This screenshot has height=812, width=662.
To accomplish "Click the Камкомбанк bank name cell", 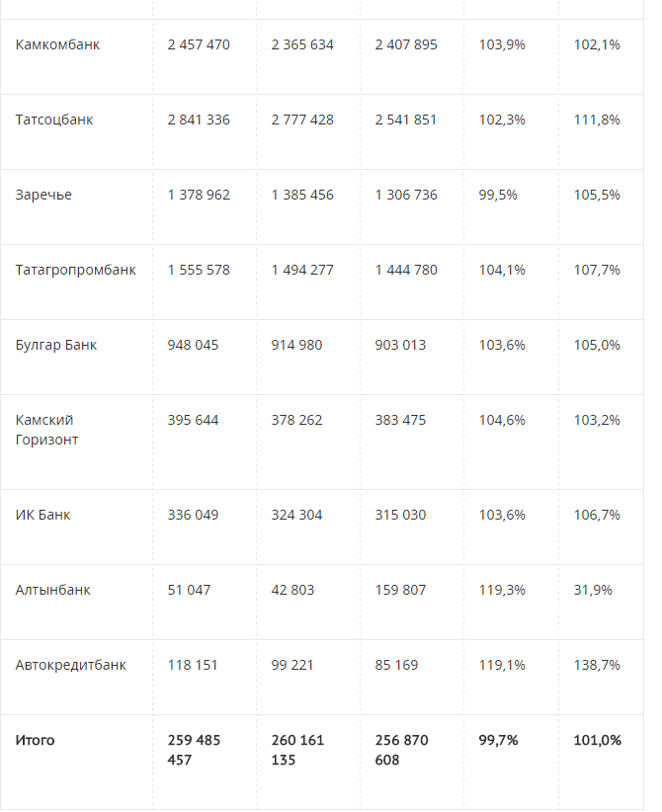I will pyautogui.click(x=58, y=44).
